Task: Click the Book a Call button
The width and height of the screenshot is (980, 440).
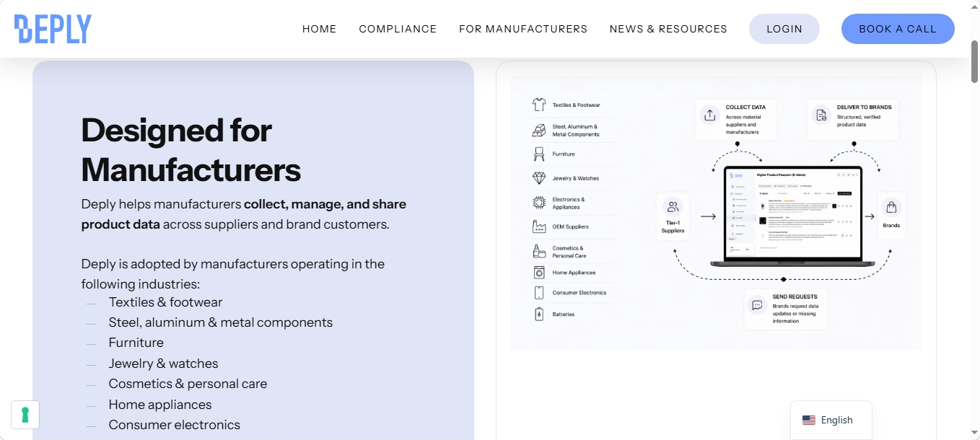Action: pos(898,29)
